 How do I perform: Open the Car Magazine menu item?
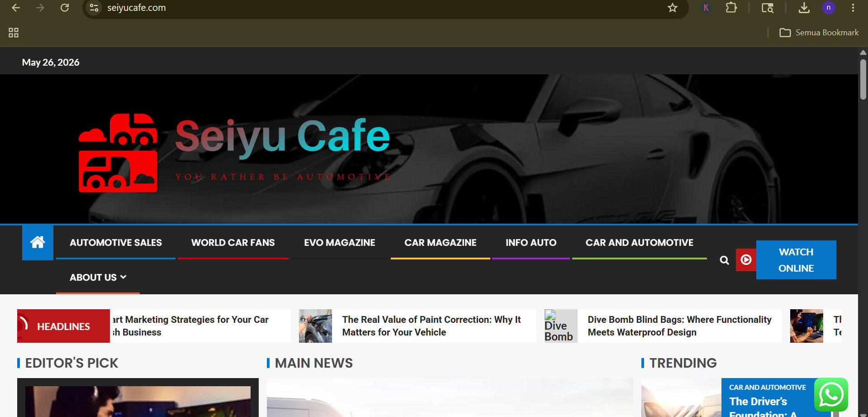click(441, 243)
